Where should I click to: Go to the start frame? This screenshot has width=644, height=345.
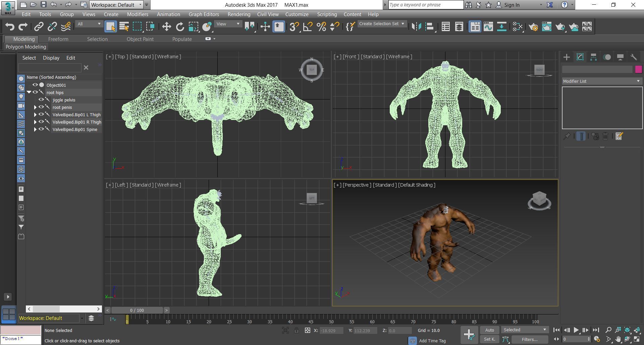pos(556,330)
